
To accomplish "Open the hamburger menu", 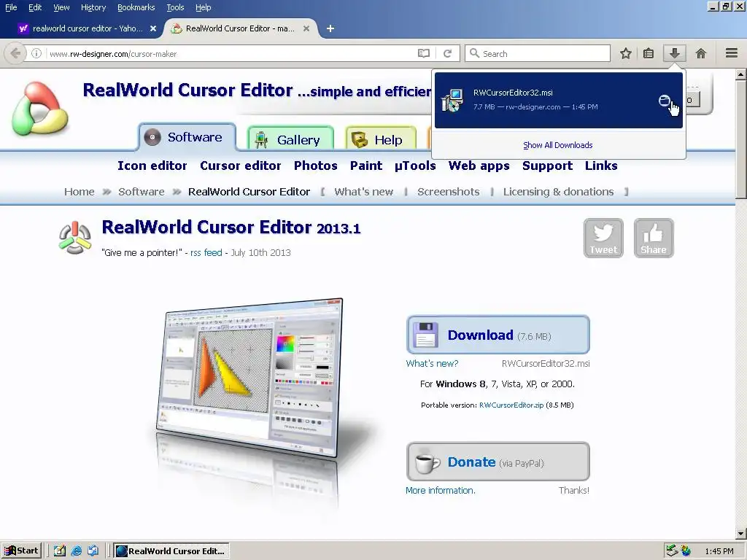I will (732, 52).
